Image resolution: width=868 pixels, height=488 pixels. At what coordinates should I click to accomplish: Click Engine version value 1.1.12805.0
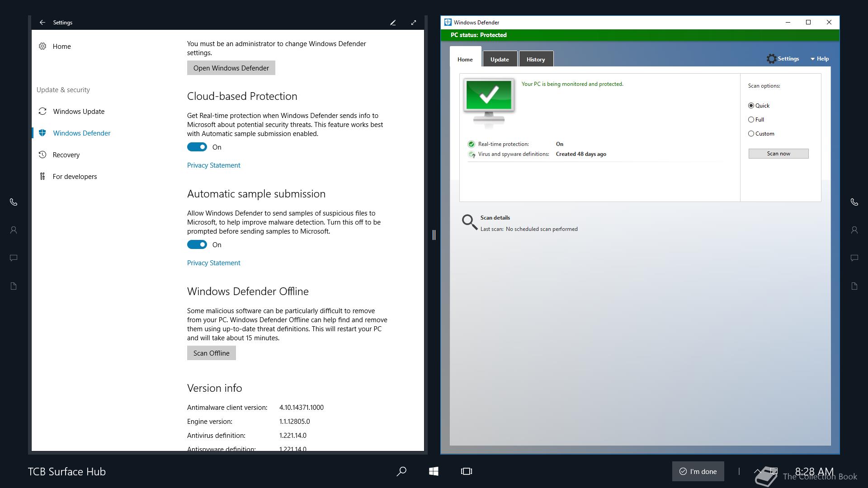pyautogui.click(x=294, y=421)
